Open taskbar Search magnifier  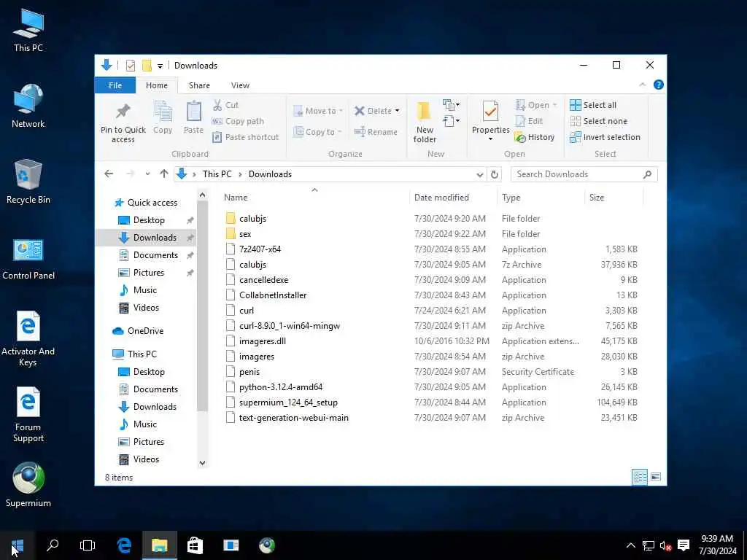pyautogui.click(x=53, y=545)
